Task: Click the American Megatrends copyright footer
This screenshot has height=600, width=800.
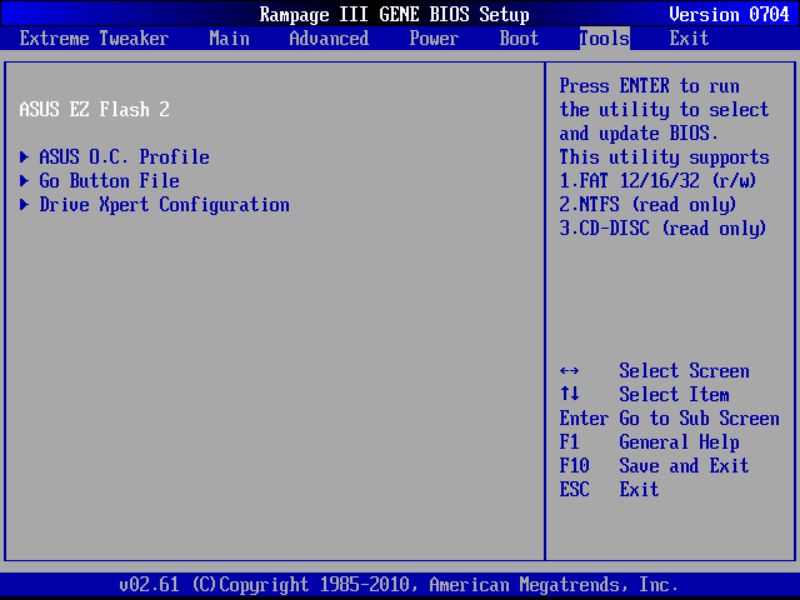Action: pos(398,584)
